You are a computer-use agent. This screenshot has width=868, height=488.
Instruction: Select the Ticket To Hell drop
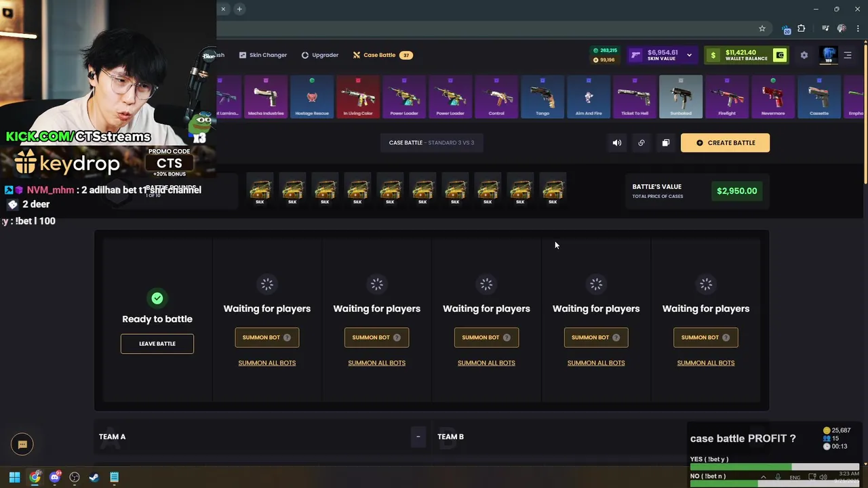[635, 97]
